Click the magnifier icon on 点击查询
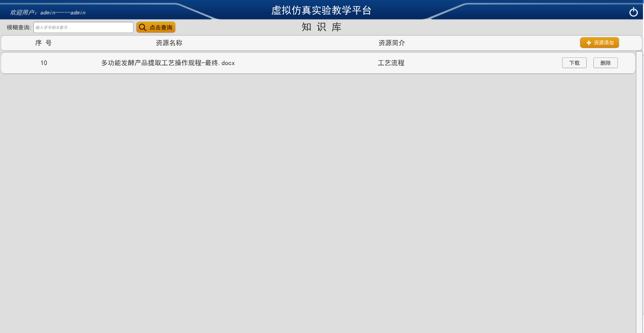This screenshot has height=333, width=644. 143,27
